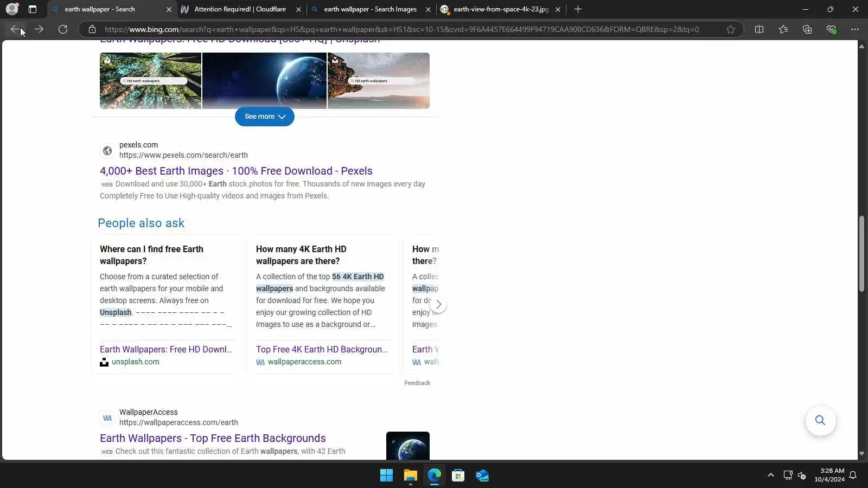Open network status tray icon
Screen dimensions: 868x488
coord(788,476)
